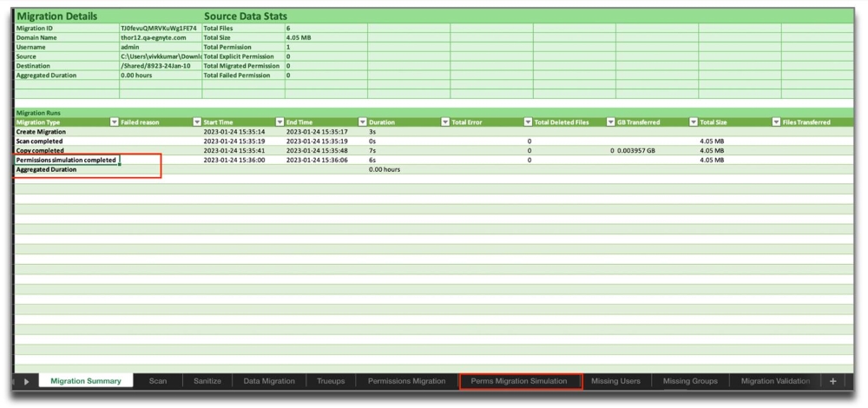Select the /Shared/8923-24Jan-10 destination cell
The image size is (868, 408).
pos(161,66)
